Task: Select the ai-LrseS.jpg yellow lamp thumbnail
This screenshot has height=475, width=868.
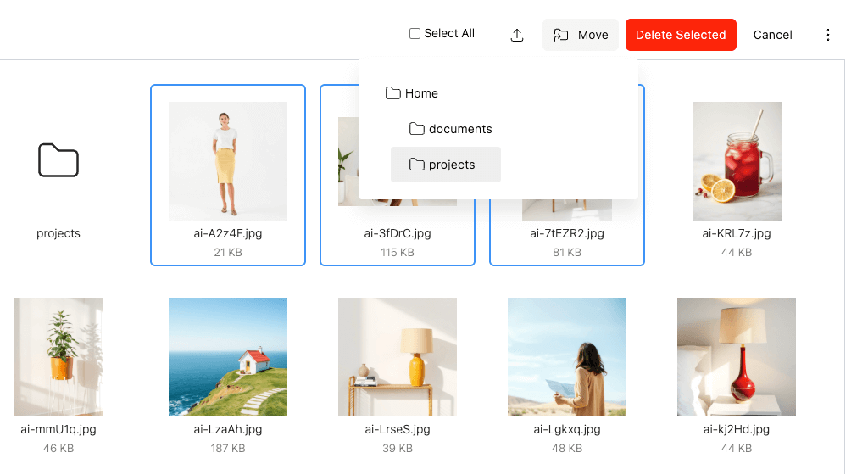Action: point(398,357)
